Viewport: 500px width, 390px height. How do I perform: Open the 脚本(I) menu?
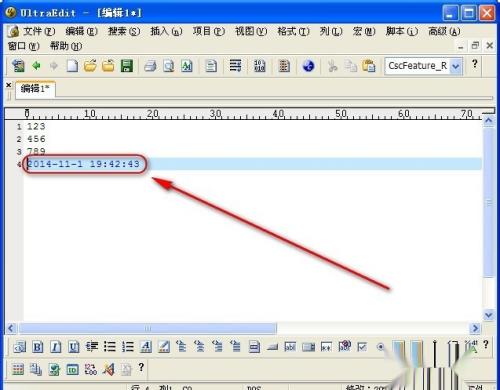coord(402,31)
